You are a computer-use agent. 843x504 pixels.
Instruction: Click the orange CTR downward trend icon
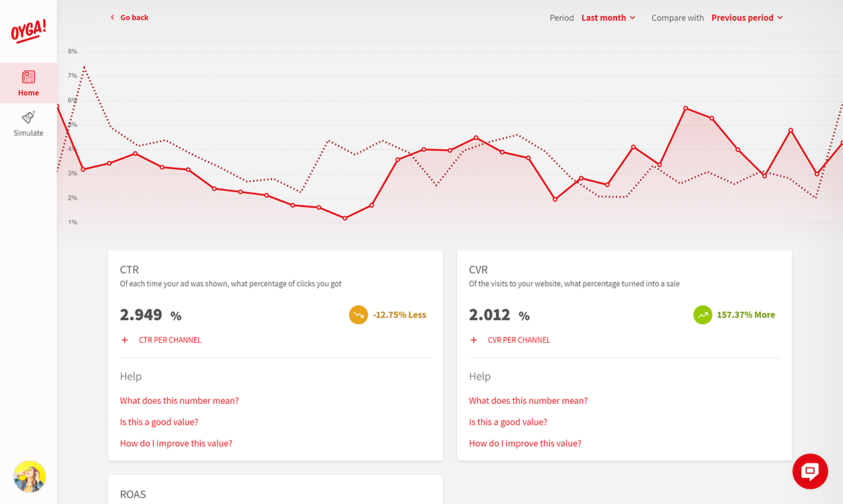[x=358, y=315]
